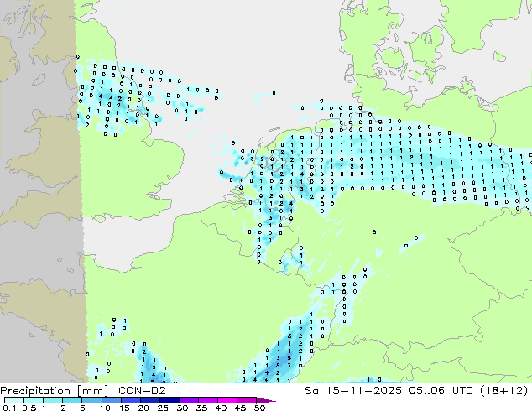Click the '50' legend scale value

coord(259,408)
